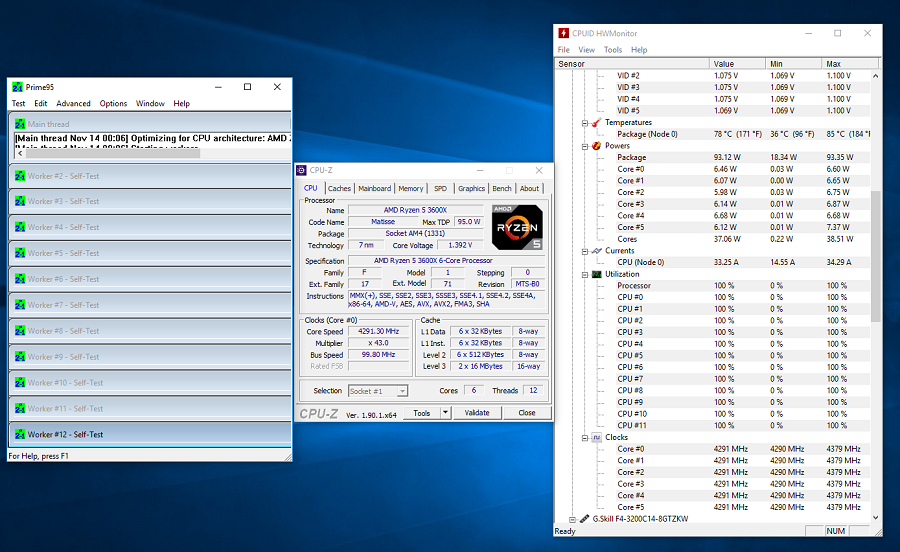900x552 pixels.
Task: Open the Tools menu in HWMonitor
Action: (x=613, y=50)
